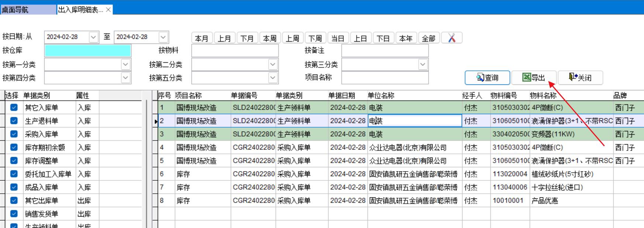644x228 pixels.
Task: Sort by the 单据日期 column header
Action: 342,96
